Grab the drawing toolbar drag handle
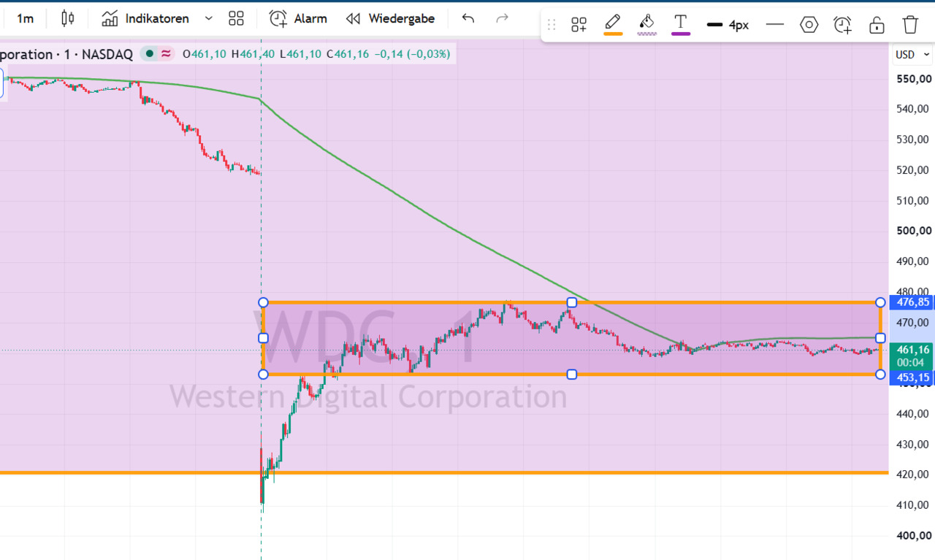 click(x=552, y=25)
